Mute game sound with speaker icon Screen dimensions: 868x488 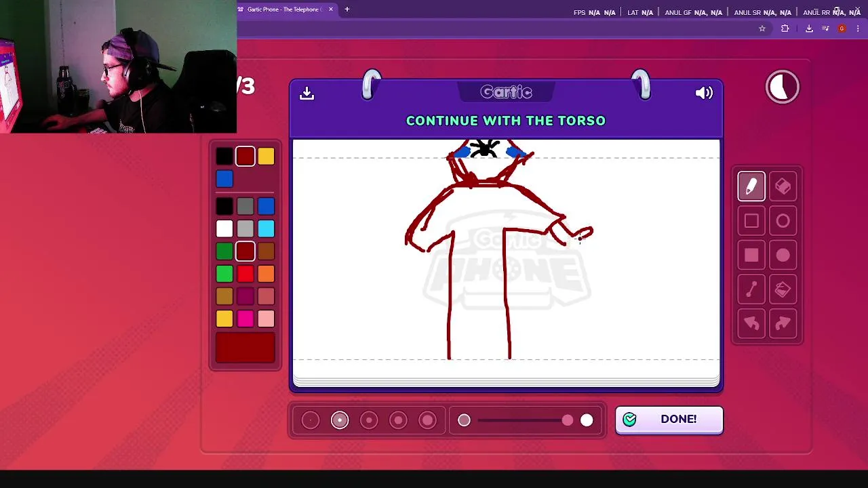click(704, 93)
